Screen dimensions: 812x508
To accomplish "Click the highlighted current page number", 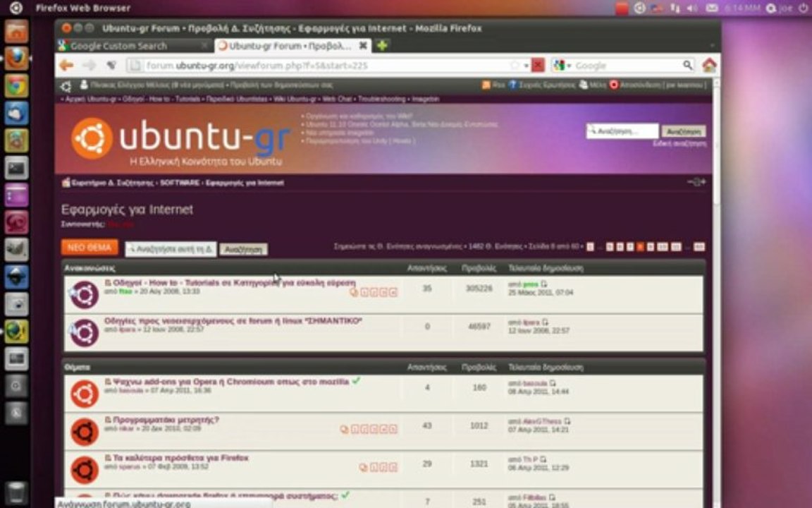I will coord(640,247).
